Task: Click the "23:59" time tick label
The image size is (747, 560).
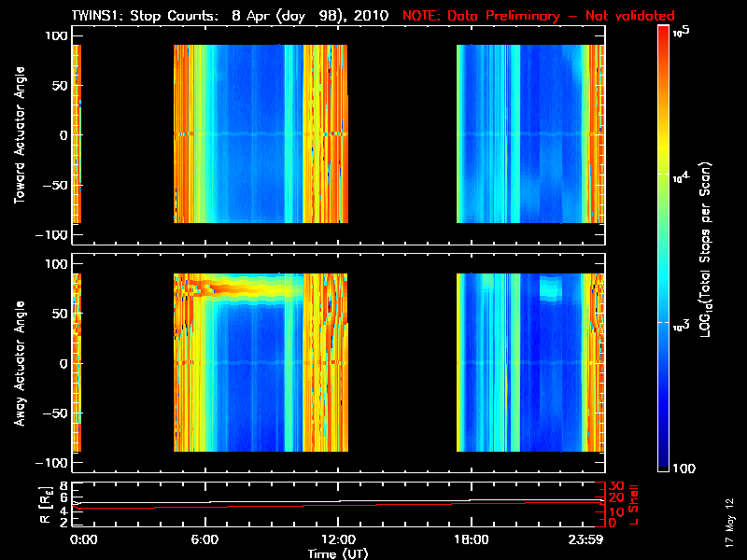Action: (585, 539)
